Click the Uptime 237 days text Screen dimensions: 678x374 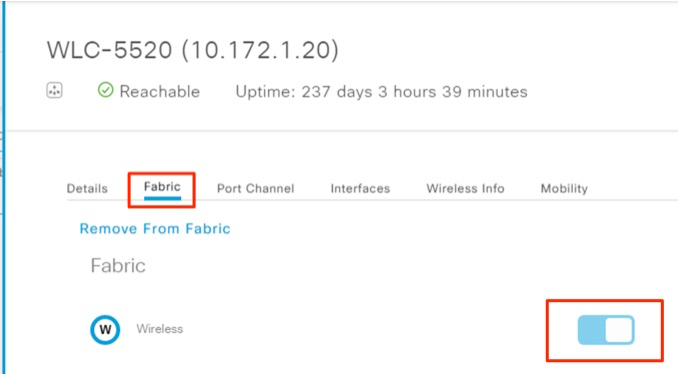click(381, 92)
